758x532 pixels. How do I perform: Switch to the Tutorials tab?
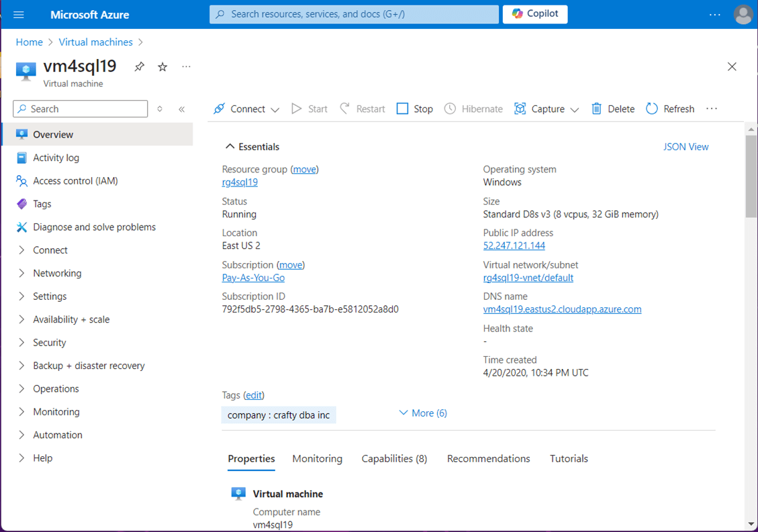[x=569, y=459]
